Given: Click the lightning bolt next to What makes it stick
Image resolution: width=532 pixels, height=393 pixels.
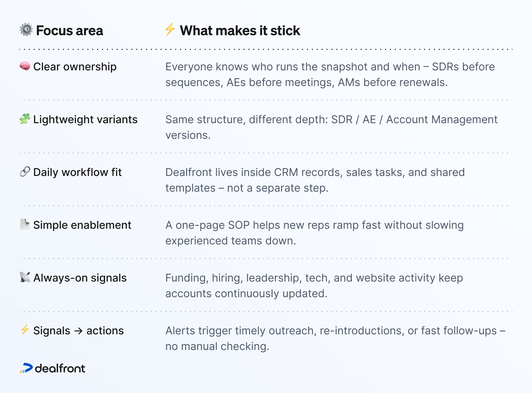Looking at the screenshot, I should coord(170,29).
